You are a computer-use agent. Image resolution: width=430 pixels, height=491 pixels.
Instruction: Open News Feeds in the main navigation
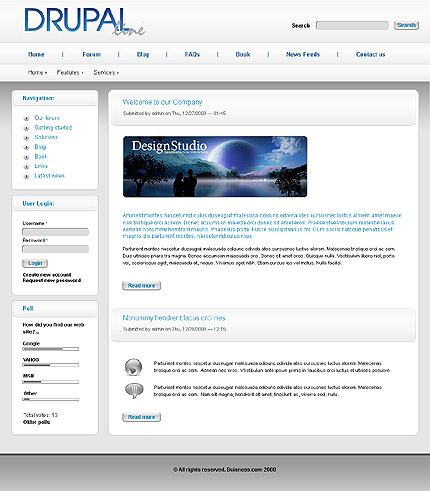click(303, 54)
